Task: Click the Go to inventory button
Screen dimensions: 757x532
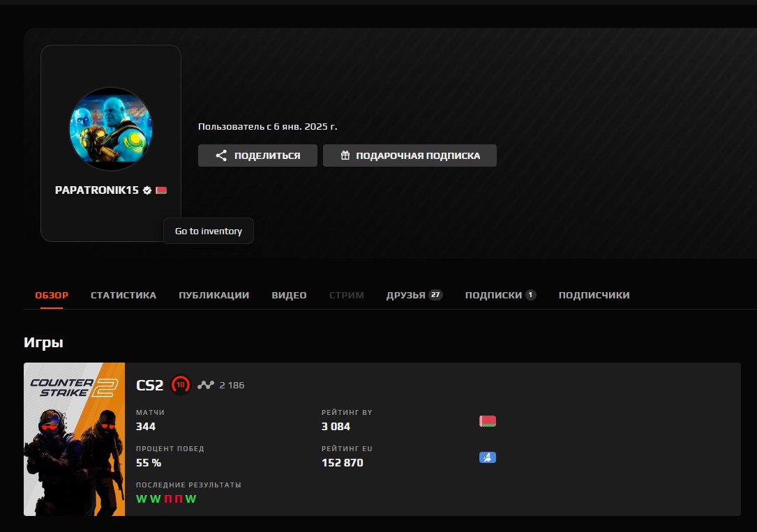Action: [208, 230]
